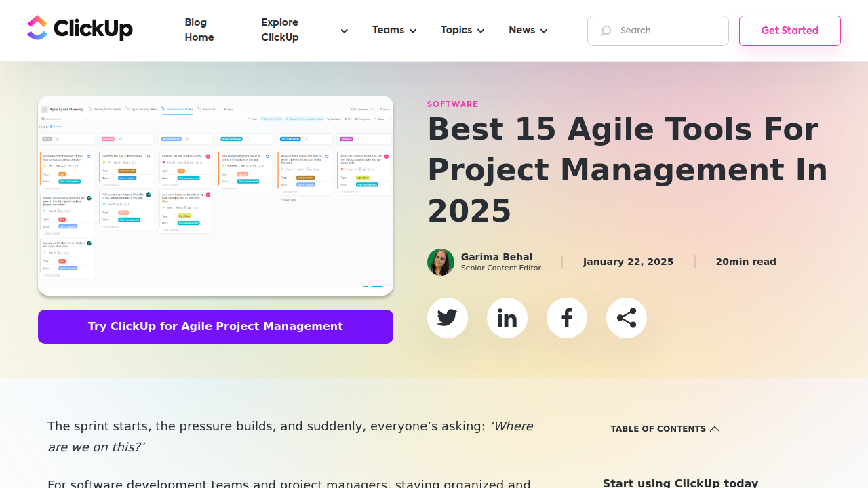Click Start using ClickUp today link
The width and height of the screenshot is (868, 488).
click(x=680, y=483)
